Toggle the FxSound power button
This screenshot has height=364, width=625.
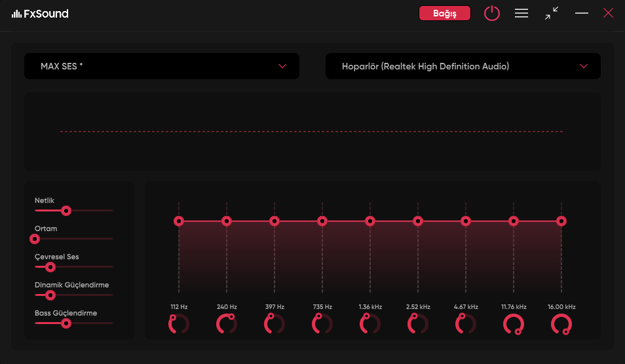pyautogui.click(x=492, y=13)
